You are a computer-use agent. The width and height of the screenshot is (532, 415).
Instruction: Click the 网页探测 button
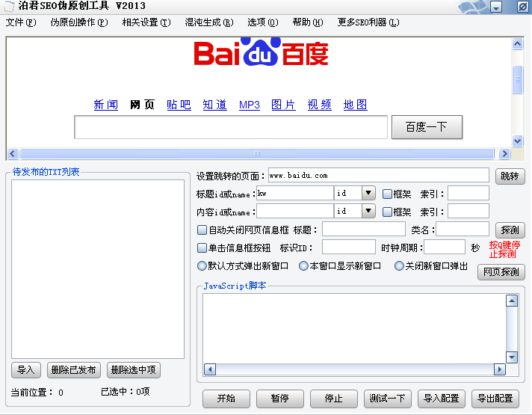tap(501, 272)
